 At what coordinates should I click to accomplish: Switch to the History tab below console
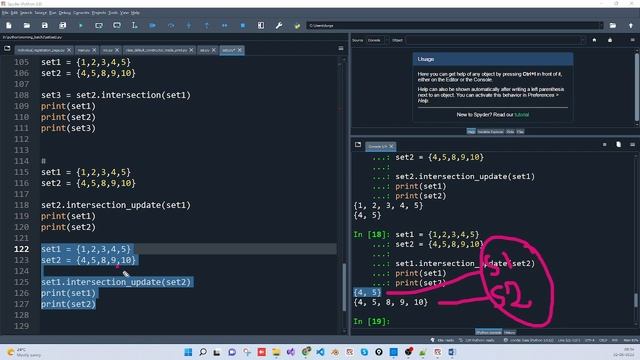pos(509,332)
